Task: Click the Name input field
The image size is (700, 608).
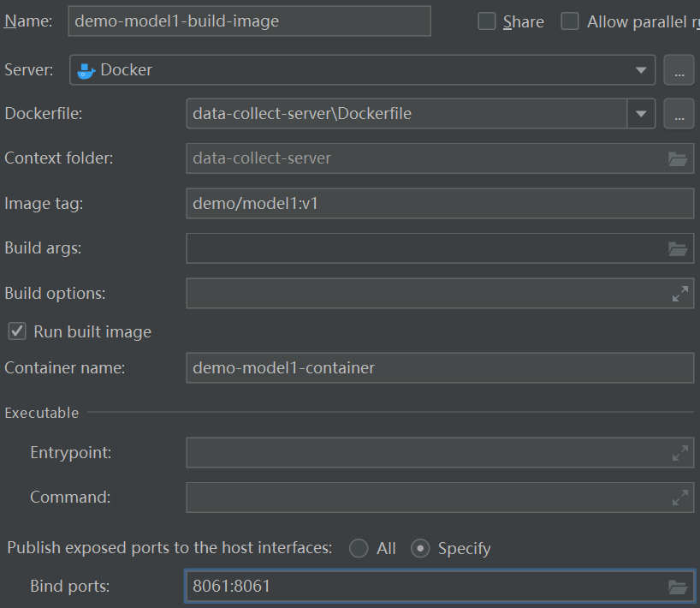Action: (248, 21)
